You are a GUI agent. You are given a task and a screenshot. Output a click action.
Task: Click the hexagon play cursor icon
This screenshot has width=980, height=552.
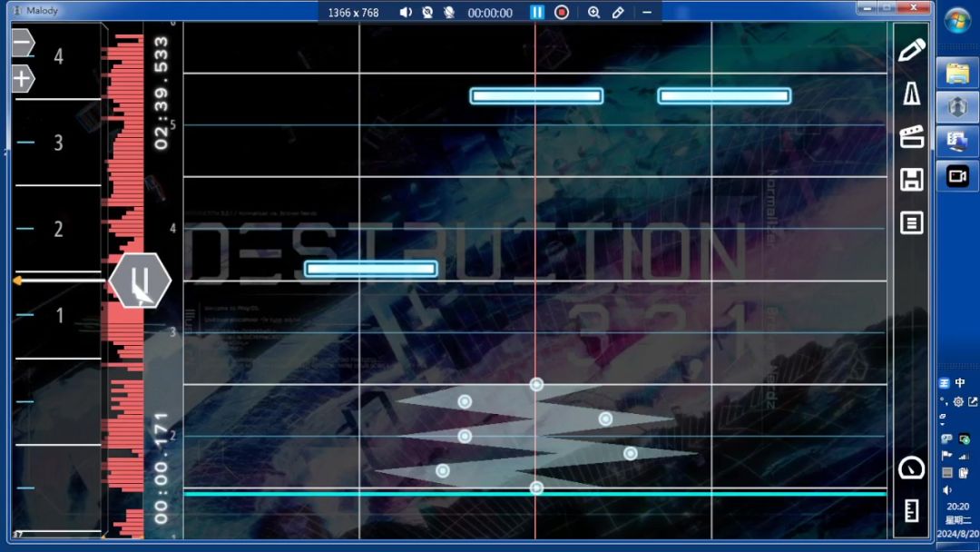point(140,280)
